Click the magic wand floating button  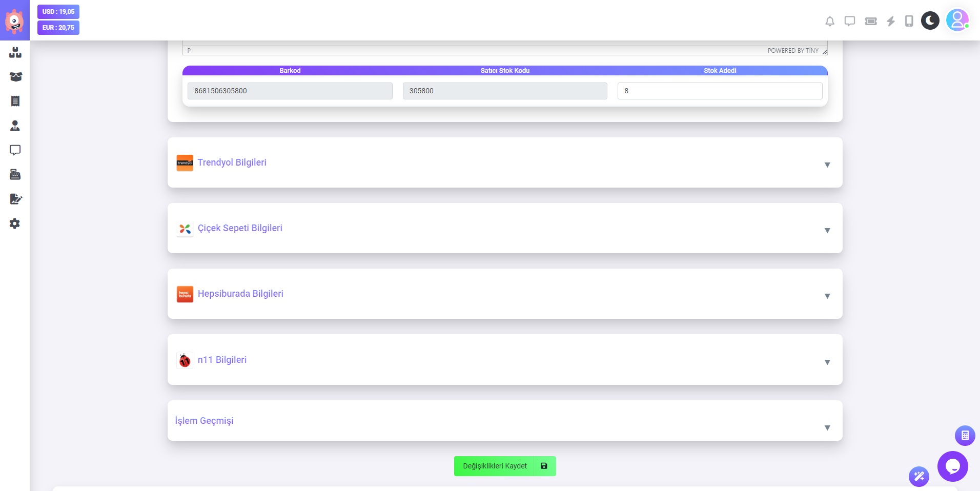coord(919,477)
